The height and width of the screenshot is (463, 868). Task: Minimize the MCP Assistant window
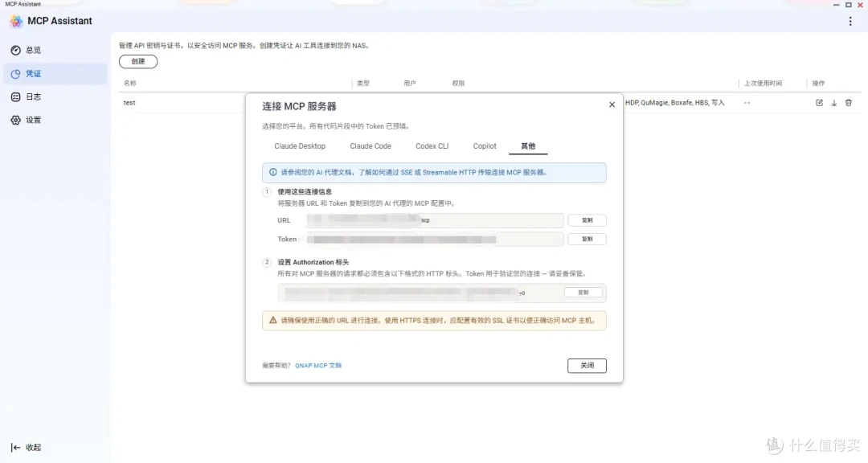pyautogui.click(x=836, y=5)
